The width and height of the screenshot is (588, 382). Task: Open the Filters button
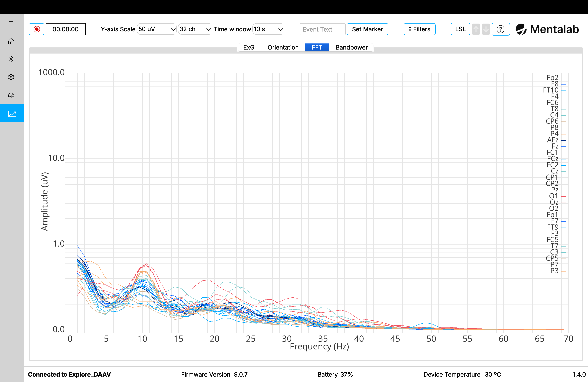pyautogui.click(x=419, y=29)
